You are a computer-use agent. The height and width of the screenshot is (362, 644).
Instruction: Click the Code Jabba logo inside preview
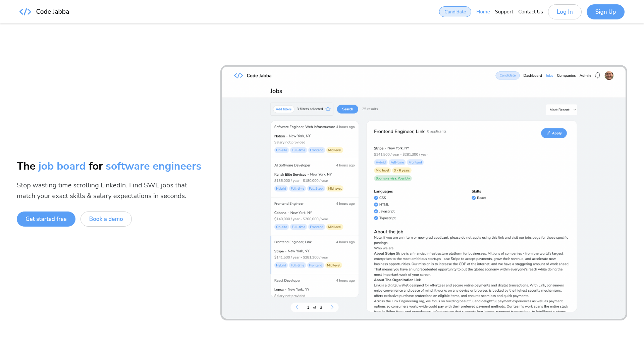tap(238, 76)
